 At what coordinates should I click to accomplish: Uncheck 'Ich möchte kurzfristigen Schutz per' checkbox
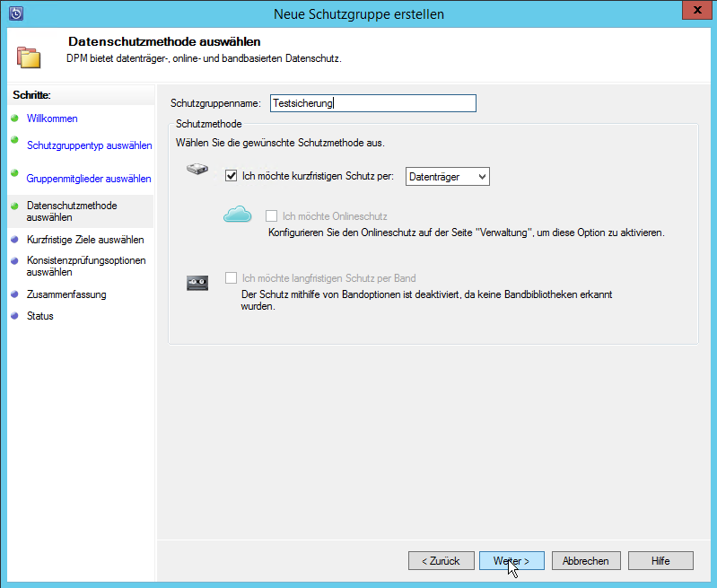[x=232, y=177]
